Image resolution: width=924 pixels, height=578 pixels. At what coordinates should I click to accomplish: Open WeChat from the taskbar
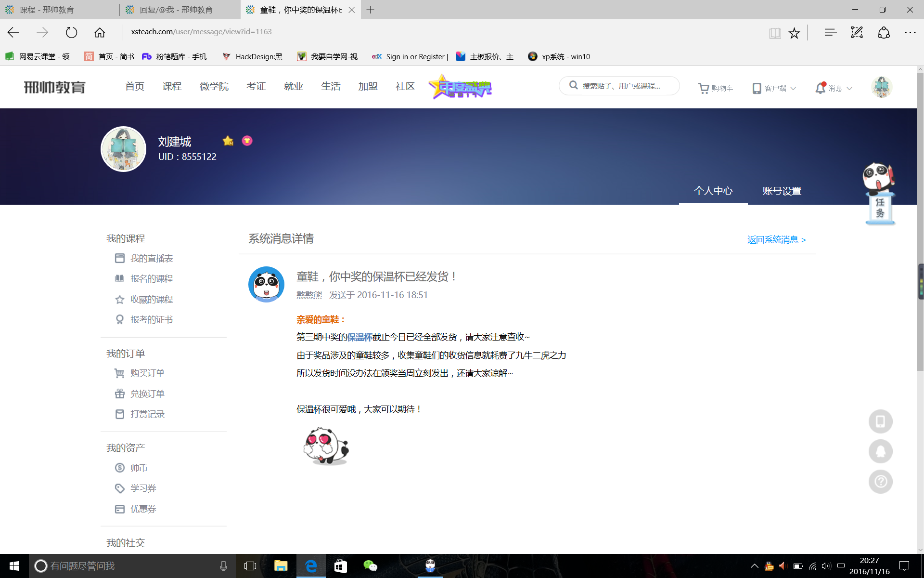370,566
